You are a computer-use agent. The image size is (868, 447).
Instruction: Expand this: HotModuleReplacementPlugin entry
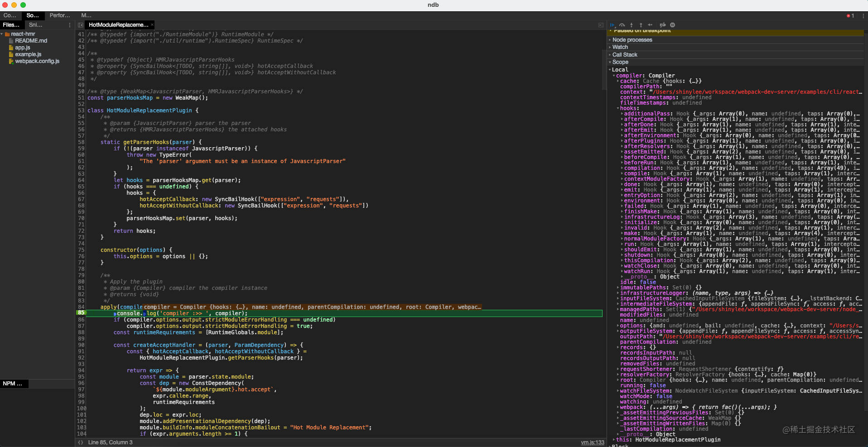coord(614,440)
